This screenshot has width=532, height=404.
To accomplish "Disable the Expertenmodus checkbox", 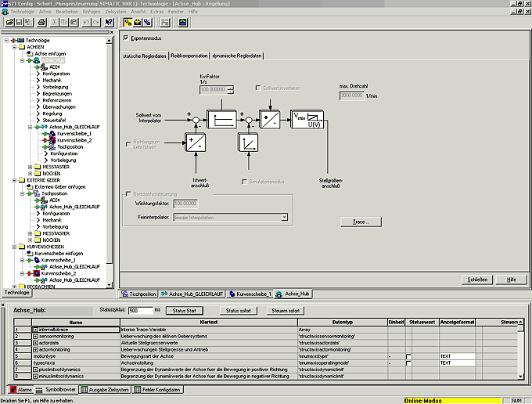I will point(127,38).
